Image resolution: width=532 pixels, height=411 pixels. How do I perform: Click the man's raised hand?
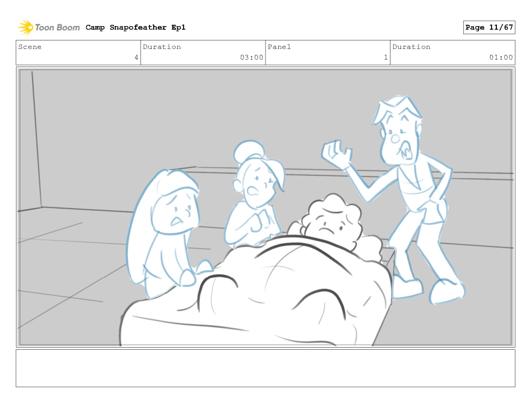[x=336, y=152]
